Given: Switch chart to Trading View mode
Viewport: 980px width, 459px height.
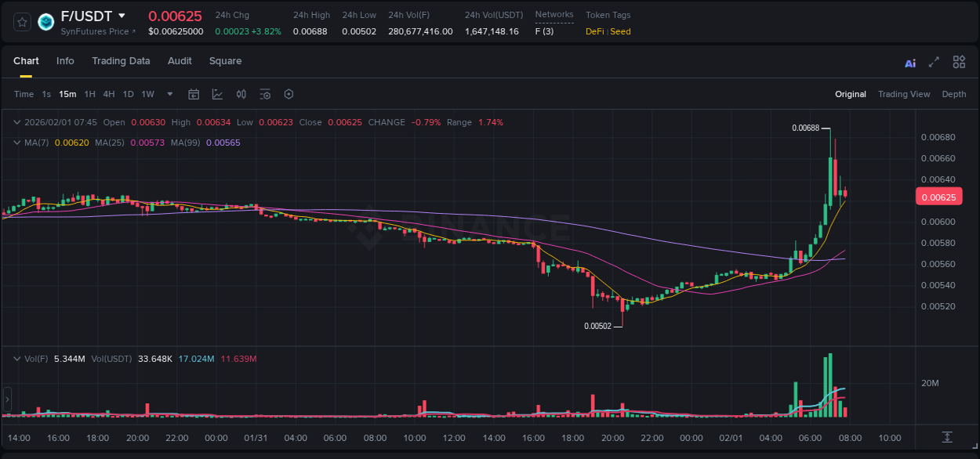Looking at the screenshot, I should click(x=904, y=94).
